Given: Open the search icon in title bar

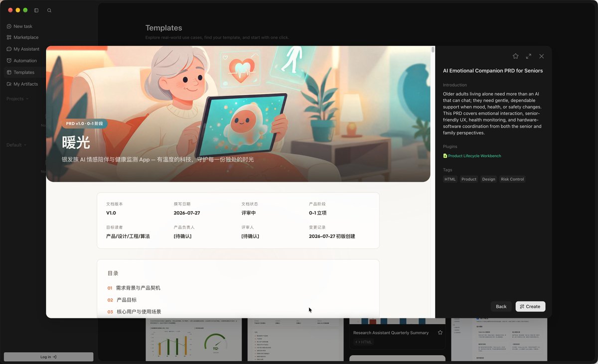Looking at the screenshot, I should [49, 10].
